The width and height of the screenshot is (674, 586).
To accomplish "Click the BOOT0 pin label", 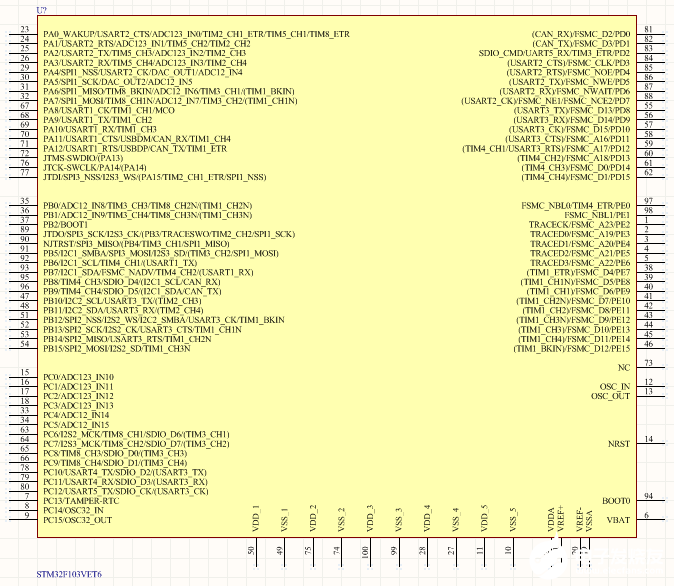I will (616, 501).
